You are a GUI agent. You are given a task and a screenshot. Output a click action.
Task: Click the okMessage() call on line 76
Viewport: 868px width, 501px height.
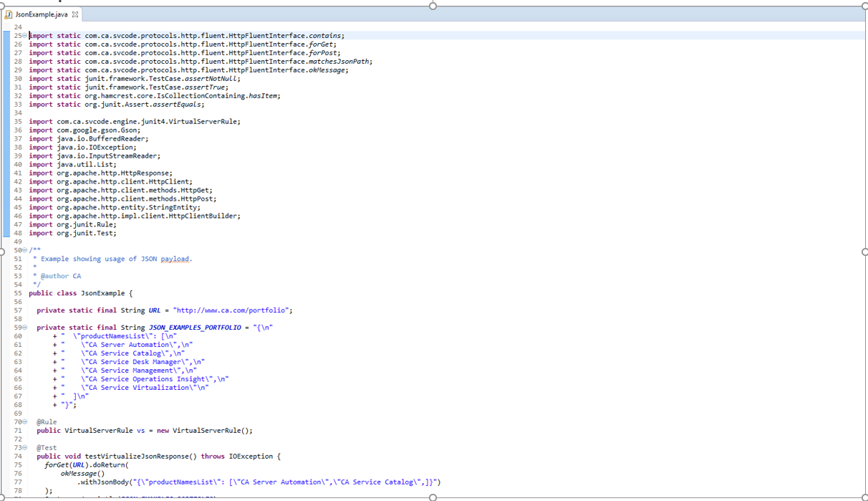click(x=82, y=474)
